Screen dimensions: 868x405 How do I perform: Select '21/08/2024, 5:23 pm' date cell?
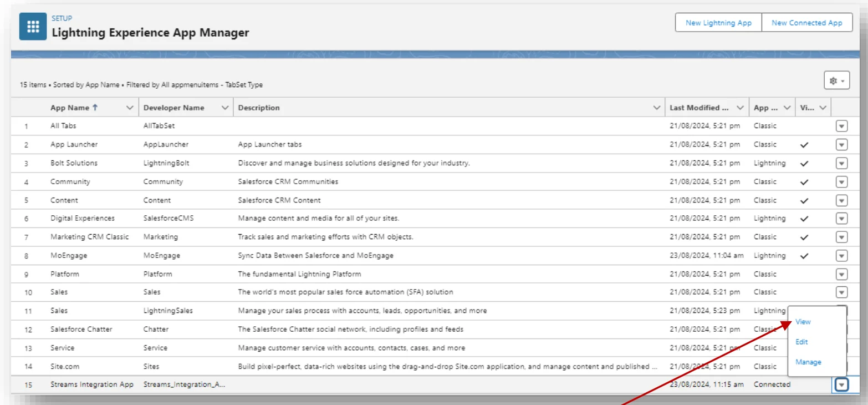coord(704,311)
